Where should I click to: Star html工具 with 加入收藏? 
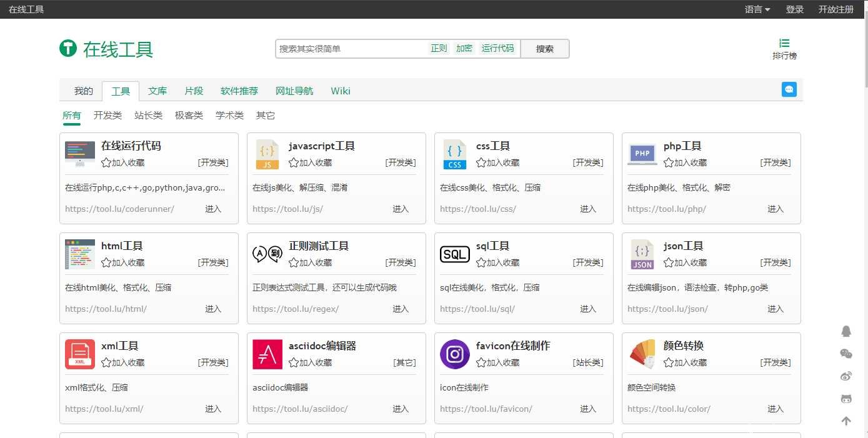[x=123, y=262]
